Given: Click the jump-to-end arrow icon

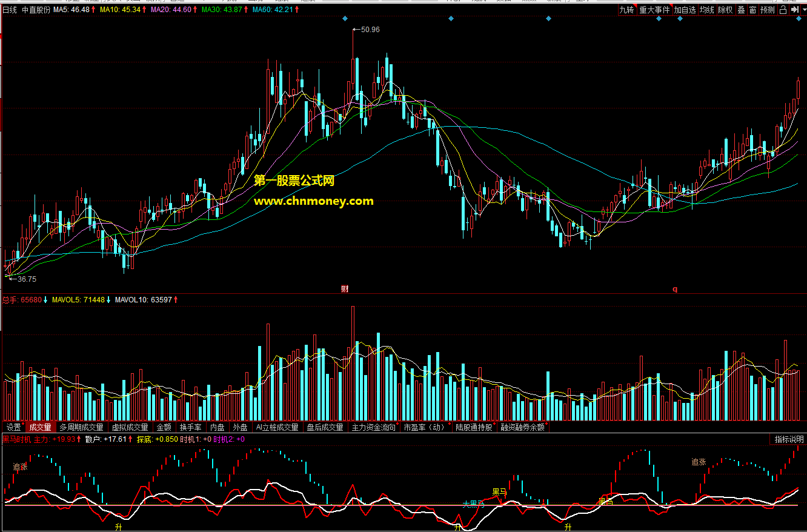Looking at the screenshot, I should pos(794,10).
